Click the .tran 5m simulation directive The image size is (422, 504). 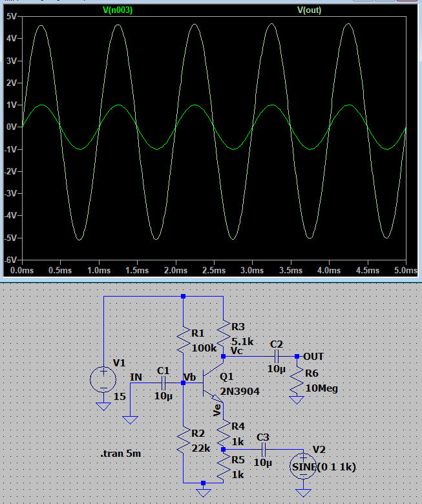(x=121, y=454)
